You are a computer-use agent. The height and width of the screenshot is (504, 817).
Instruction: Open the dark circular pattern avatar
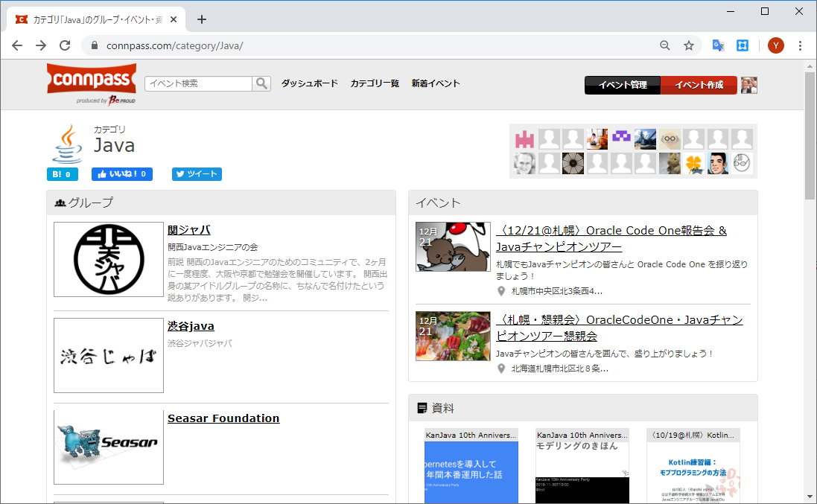pyautogui.click(x=573, y=164)
